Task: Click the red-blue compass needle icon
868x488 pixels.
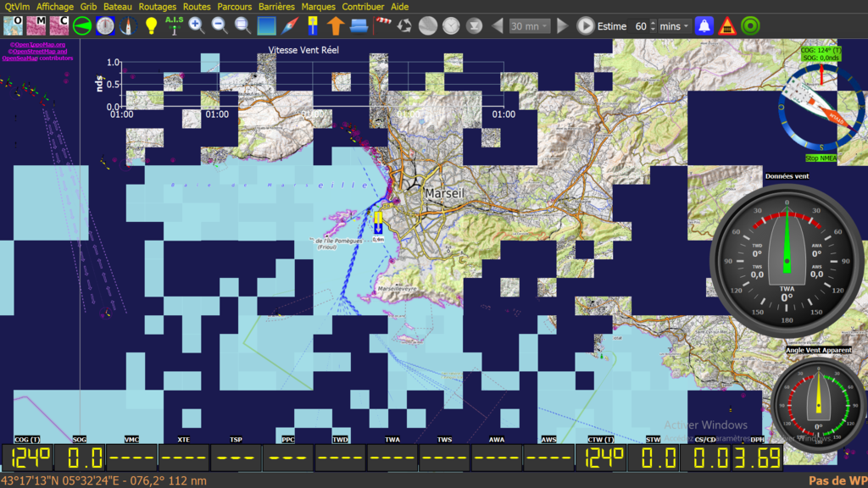Action: tap(290, 26)
